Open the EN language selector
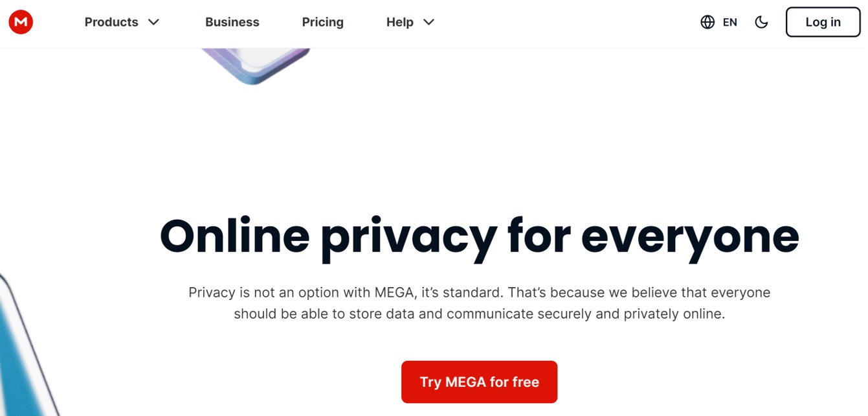Screen dimensions: 868x416 point(729,22)
